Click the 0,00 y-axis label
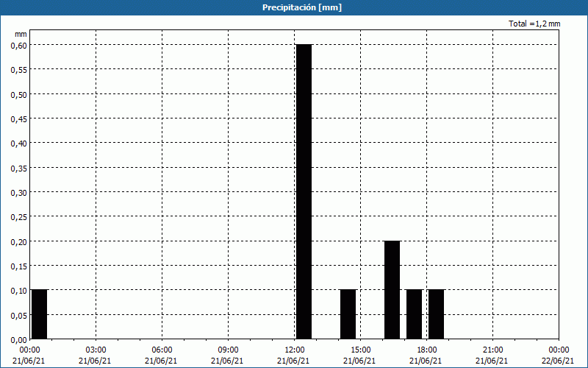 (x=19, y=340)
